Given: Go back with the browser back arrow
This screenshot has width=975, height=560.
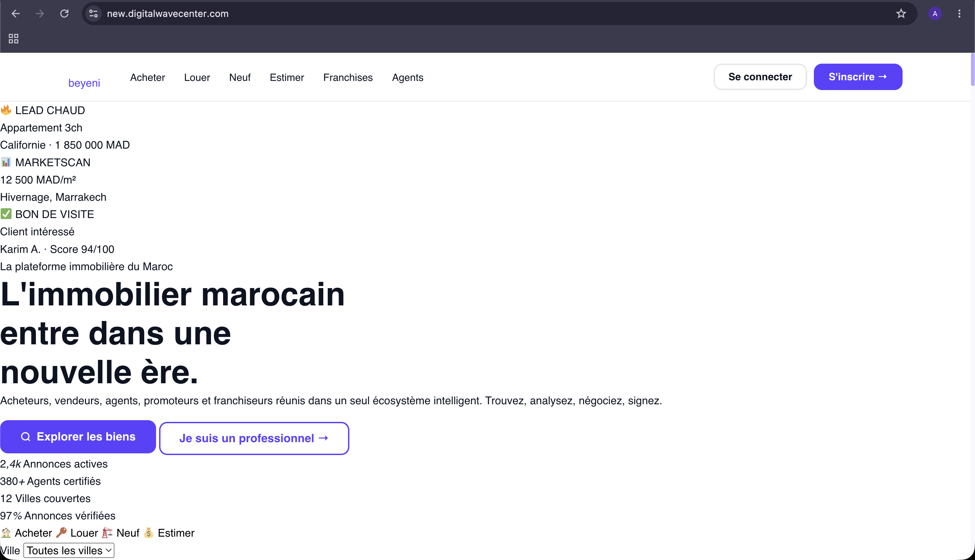Looking at the screenshot, I should pyautogui.click(x=15, y=14).
